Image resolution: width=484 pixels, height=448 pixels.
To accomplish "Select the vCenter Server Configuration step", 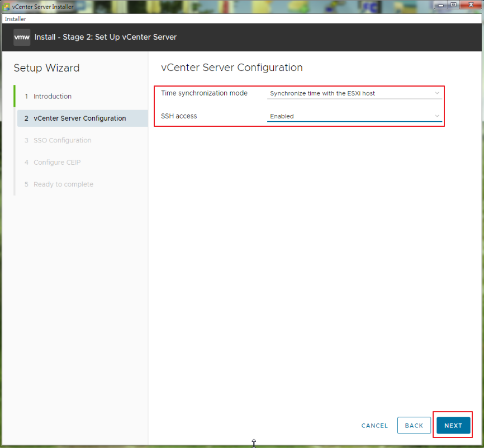I will click(x=82, y=118).
